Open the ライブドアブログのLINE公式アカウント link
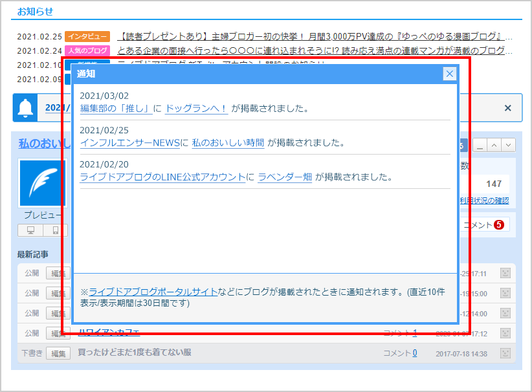This screenshot has width=532, height=392. click(162, 177)
